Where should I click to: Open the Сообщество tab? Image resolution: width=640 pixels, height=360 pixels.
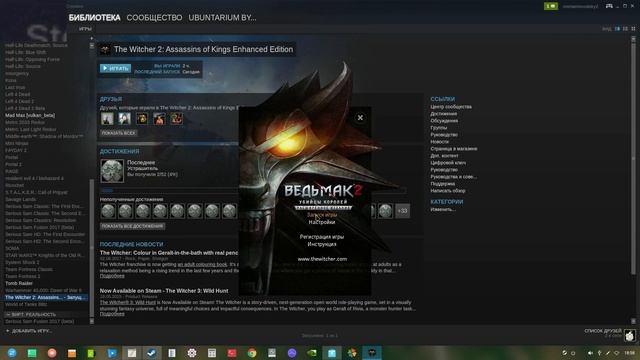coord(154,18)
